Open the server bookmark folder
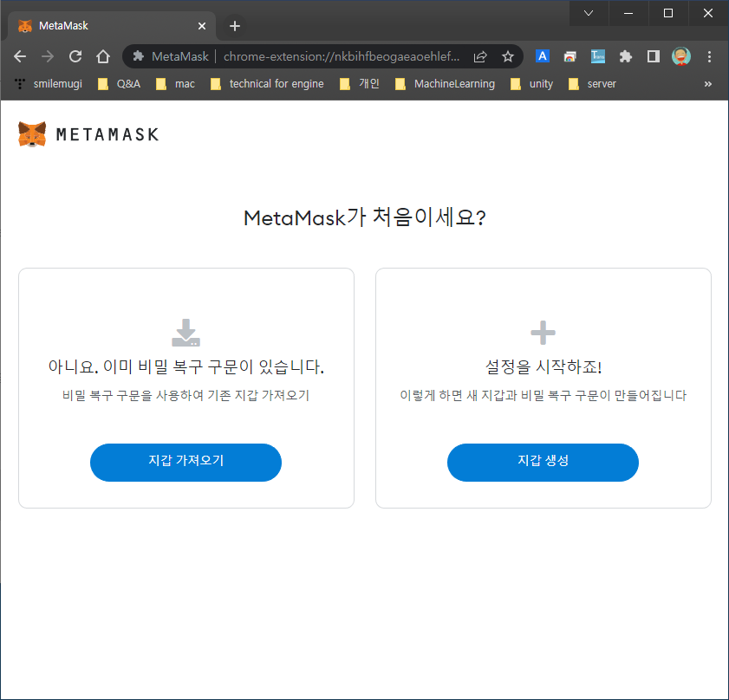729x700 pixels. click(x=592, y=84)
